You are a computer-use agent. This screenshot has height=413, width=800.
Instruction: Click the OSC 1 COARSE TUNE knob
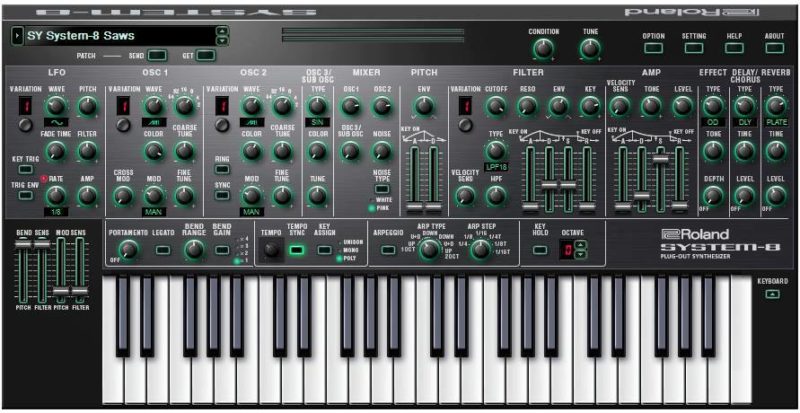[184, 151]
